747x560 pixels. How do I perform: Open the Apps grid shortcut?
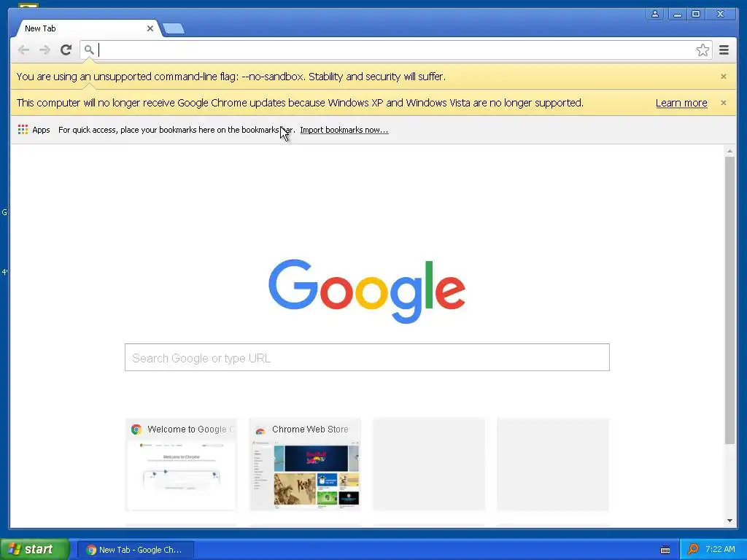[x=34, y=130]
